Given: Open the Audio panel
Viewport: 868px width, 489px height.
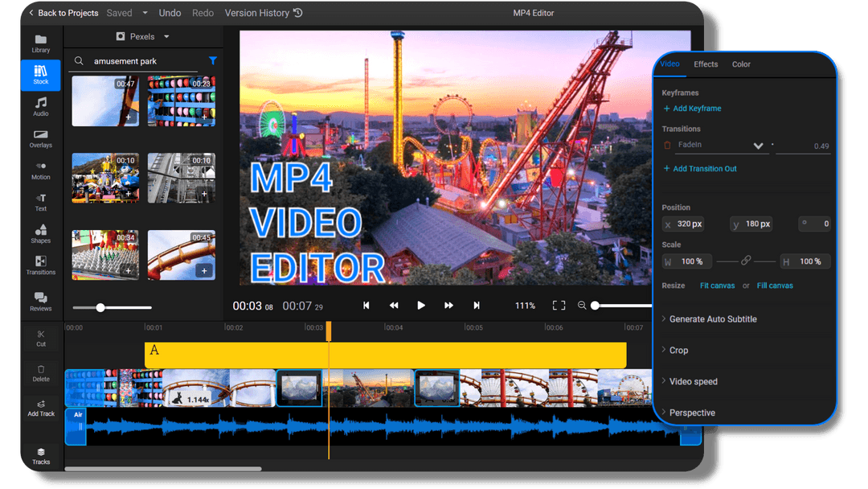Looking at the screenshot, I should pyautogui.click(x=40, y=107).
